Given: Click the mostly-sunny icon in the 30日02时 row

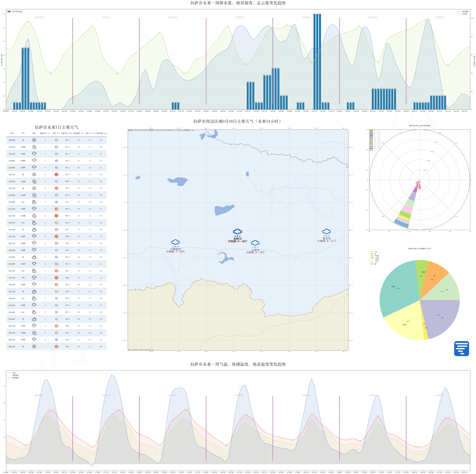Looking at the screenshot, I should coord(34,147).
